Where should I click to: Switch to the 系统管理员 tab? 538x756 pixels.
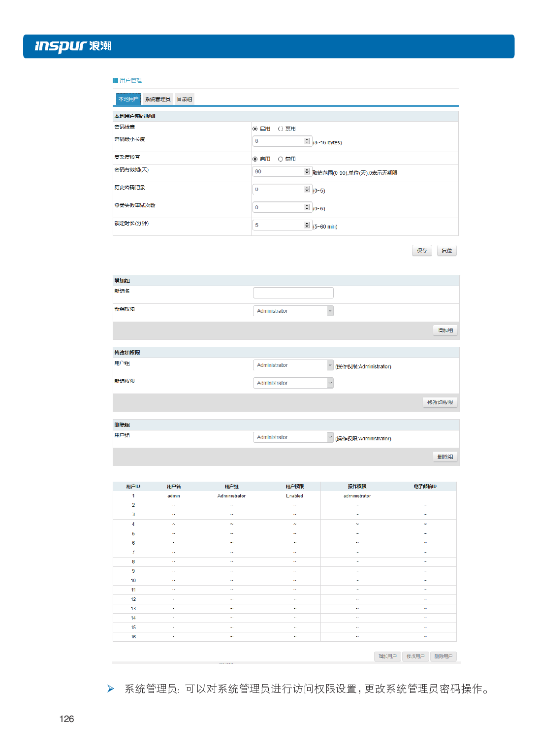pyautogui.click(x=158, y=99)
